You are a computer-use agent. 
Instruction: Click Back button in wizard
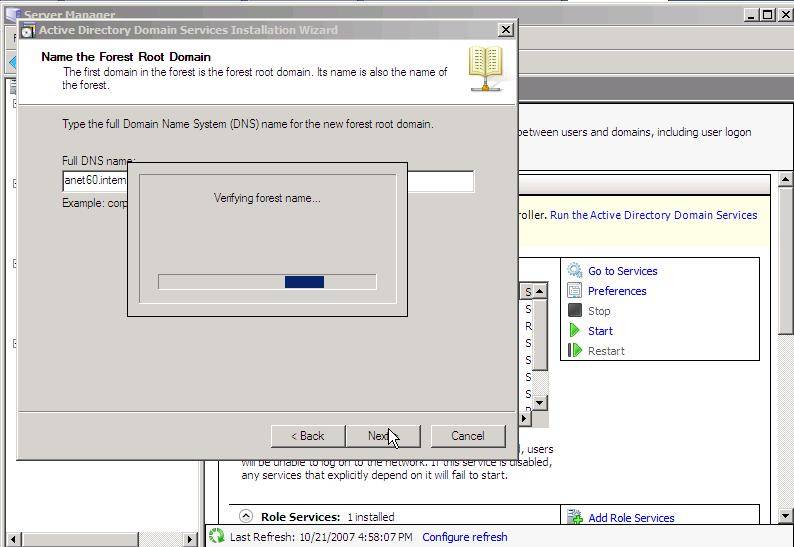pyautogui.click(x=307, y=436)
